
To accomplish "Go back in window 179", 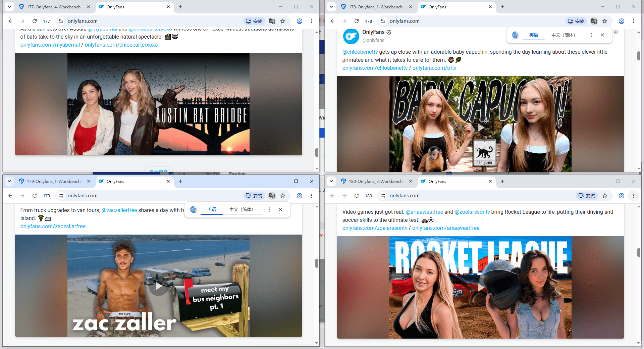I will [x=10, y=196].
